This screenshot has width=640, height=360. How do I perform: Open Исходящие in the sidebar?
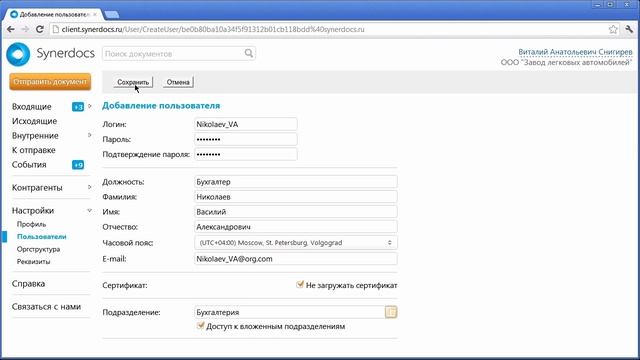click(34, 121)
